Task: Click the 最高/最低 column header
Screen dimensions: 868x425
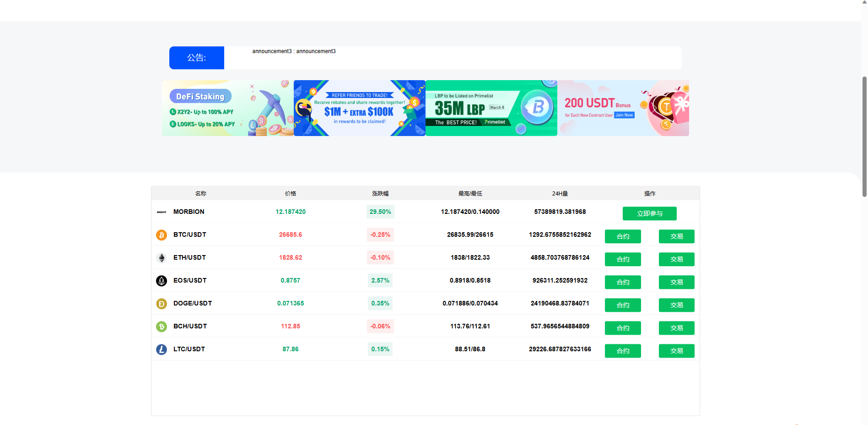Action: (x=470, y=194)
